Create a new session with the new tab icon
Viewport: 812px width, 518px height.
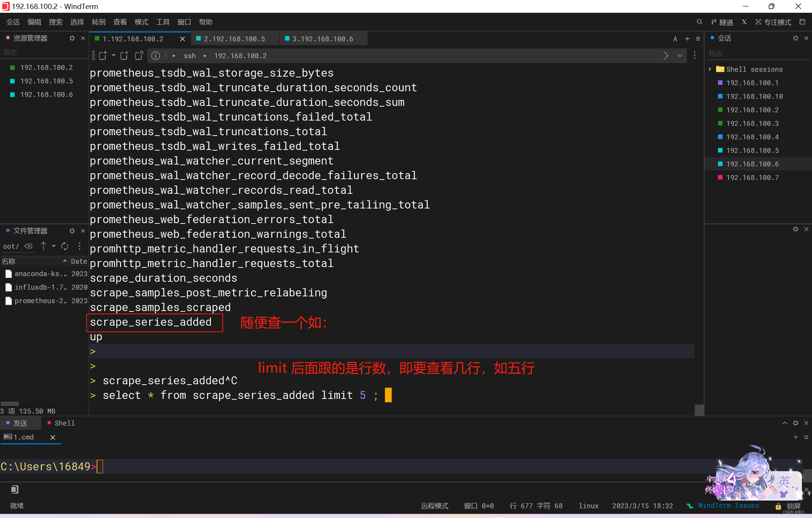[103, 55]
